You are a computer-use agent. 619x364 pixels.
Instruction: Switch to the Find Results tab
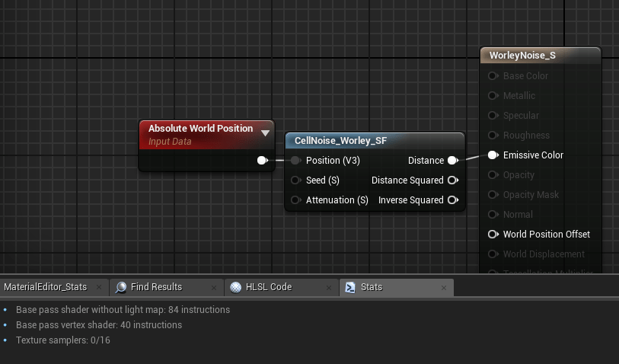click(x=156, y=287)
